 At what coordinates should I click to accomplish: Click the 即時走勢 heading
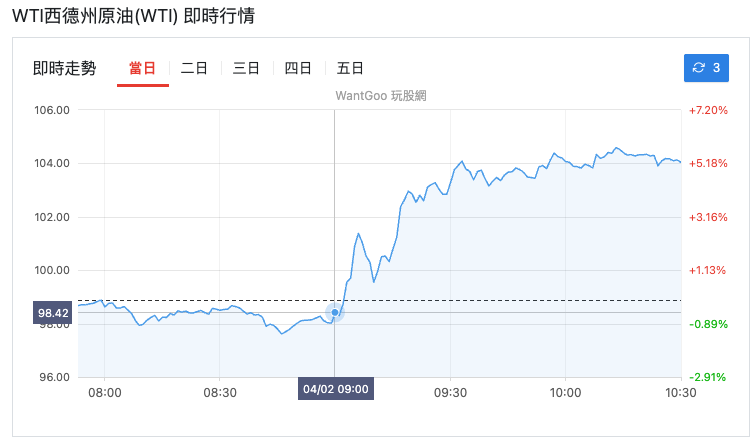65,68
